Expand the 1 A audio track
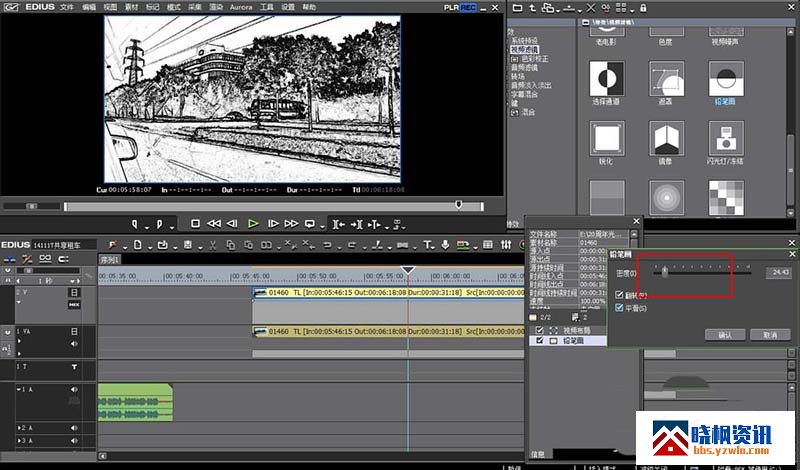Viewport: 800px width, 470px height. point(19,389)
